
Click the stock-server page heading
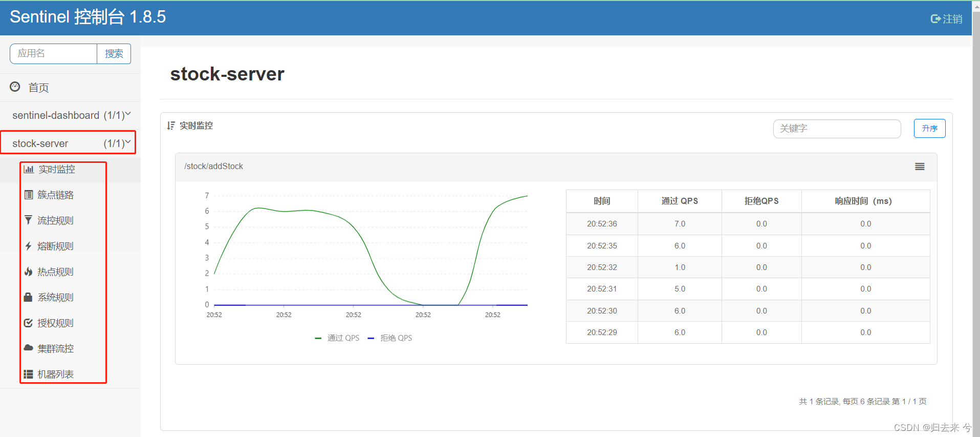(x=227, y=74)
